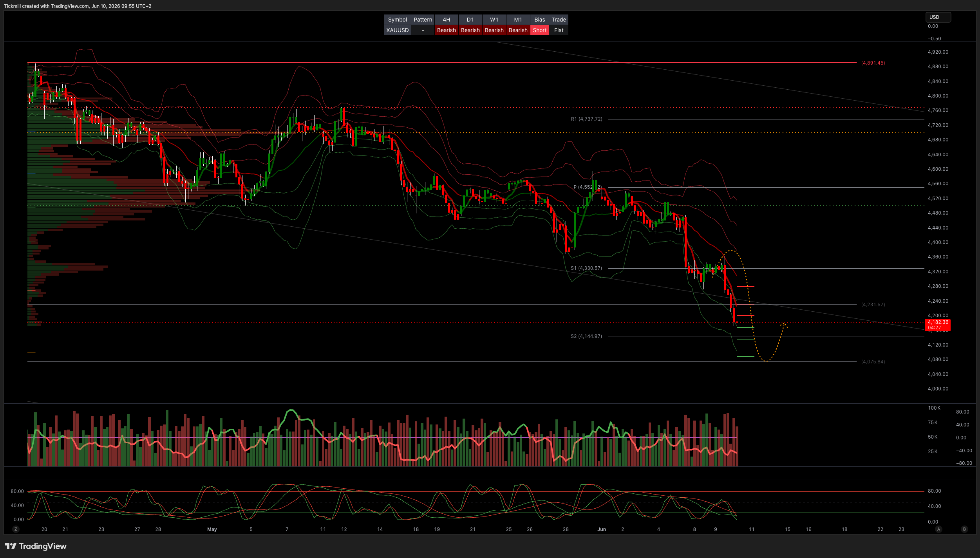Viewport: 980px width, 558px height.
Task: Click date 16 on time axis
Action: 808,529
